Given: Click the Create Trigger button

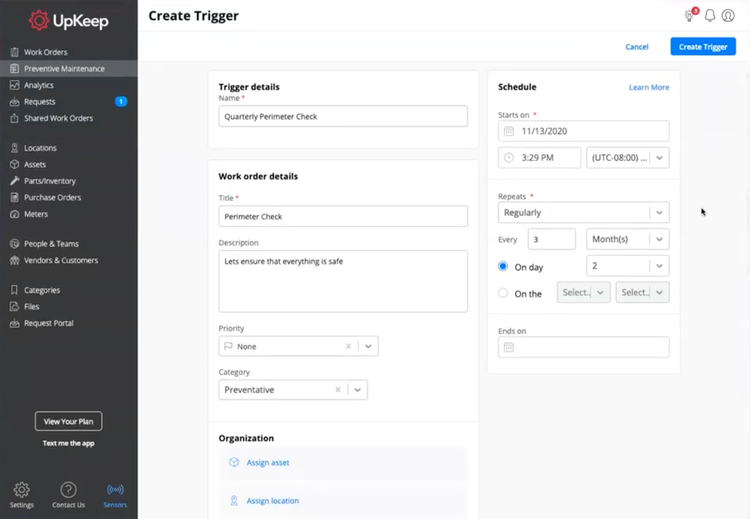Looking at the screenshot, I should click(702, 47).
